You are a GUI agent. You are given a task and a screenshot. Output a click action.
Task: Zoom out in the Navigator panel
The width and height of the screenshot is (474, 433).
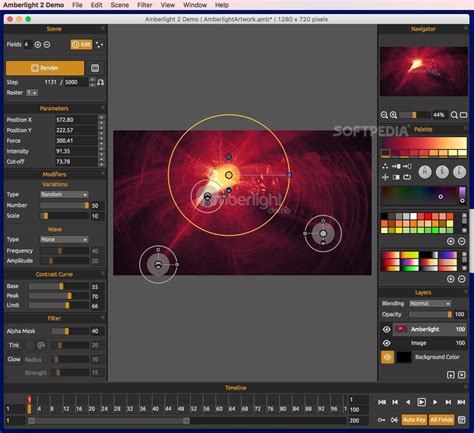tap(384, 115)
